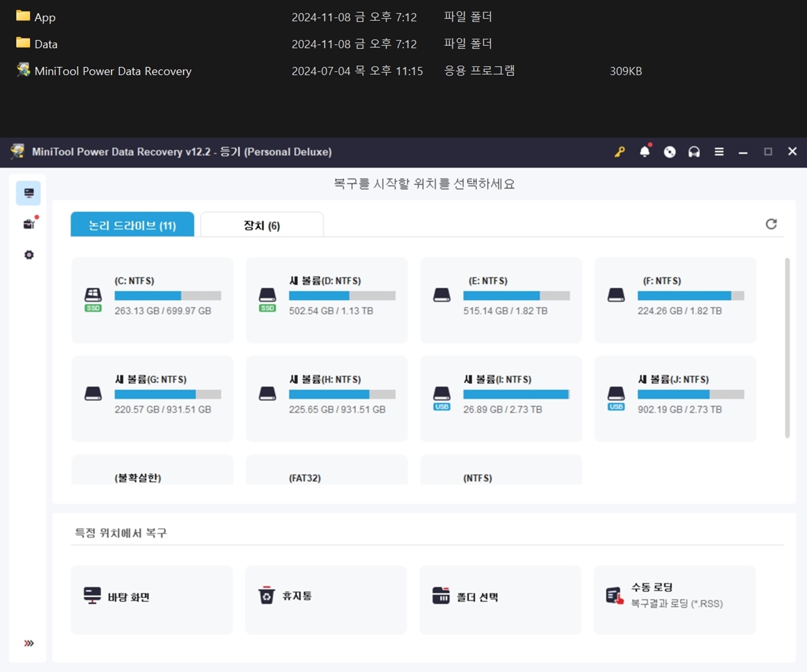Open the utilities toolbox sidebar icon
Screen dimensions: 807x672
tap(30, 224)
